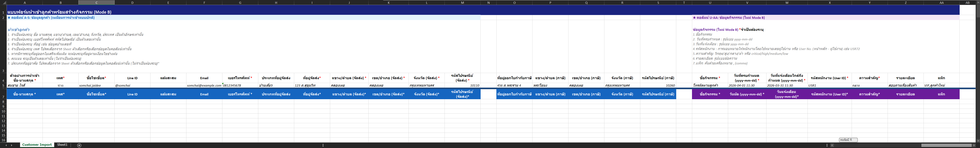Image resolution: width=980 pixels, height=148 pixels.
Task: Select the example cell containing USR1
Action: click(x=829, y=85)
